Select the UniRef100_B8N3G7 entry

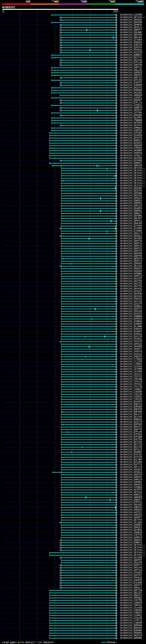tap(131, 140)
